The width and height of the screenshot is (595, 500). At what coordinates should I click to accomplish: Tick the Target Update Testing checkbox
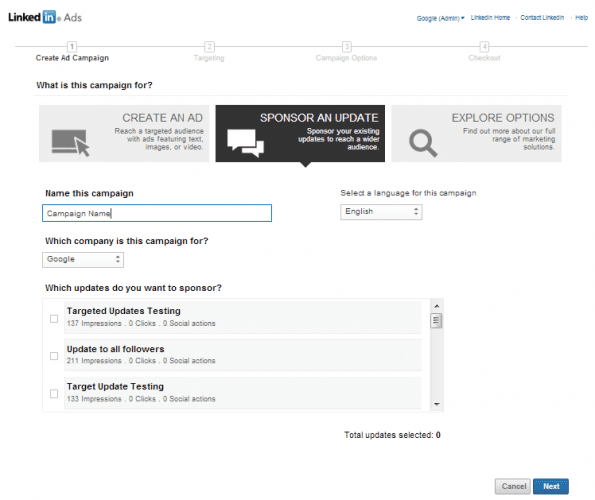coord(54,394)
